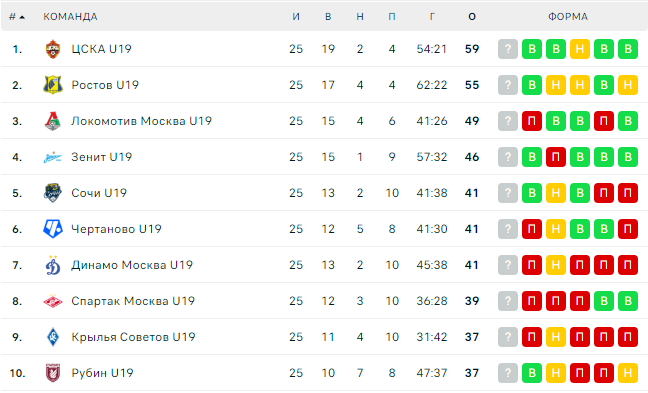Click ЦСКА U19's yellow Н form badge
The height and width of the screenshot is (393, 648).
pyautogui.click(x=580, y=49)
